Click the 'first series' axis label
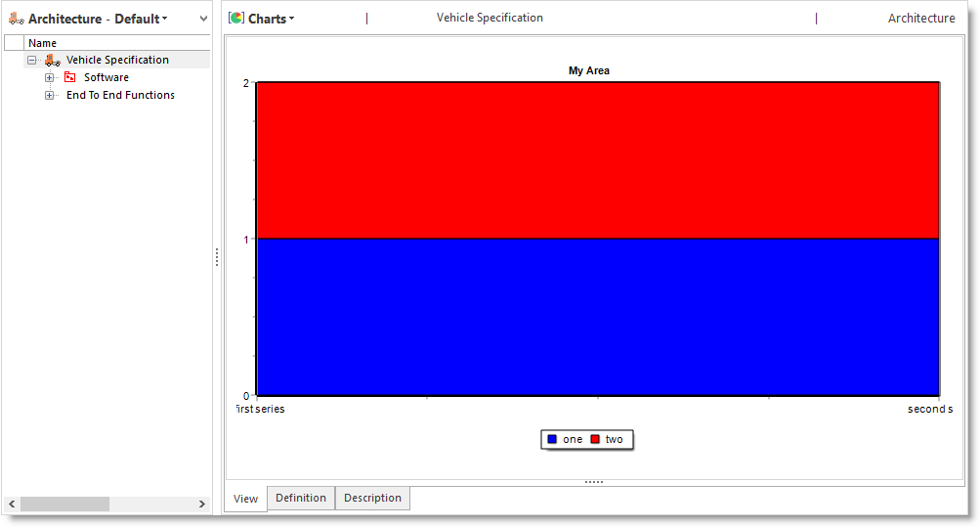980x527 pixels. click(261, 409)
